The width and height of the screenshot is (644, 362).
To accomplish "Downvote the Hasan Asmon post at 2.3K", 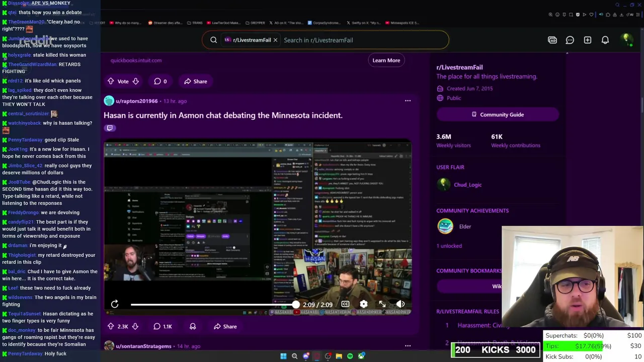I will pyautogui.click(x=135, y=326).
